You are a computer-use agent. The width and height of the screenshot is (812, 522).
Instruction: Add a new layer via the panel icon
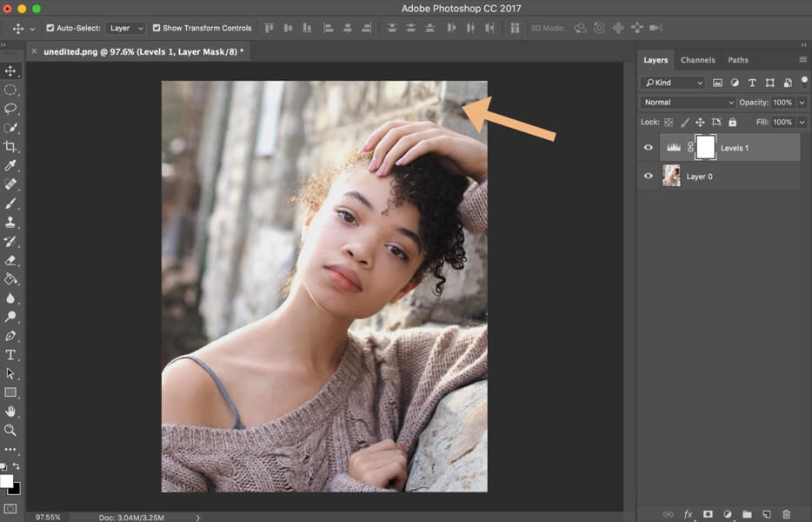(x=768, y=512)
